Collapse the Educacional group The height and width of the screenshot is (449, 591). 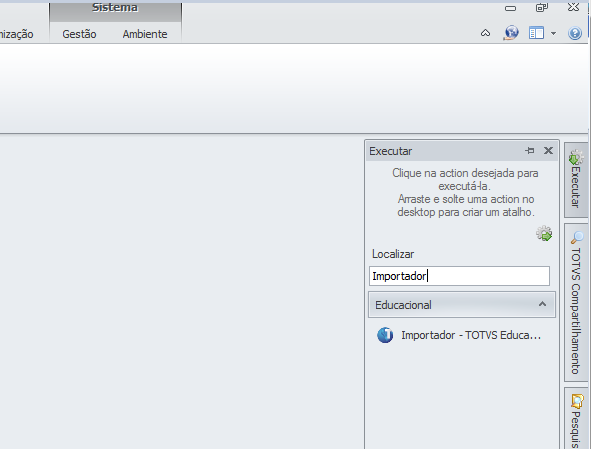[542, 304]
